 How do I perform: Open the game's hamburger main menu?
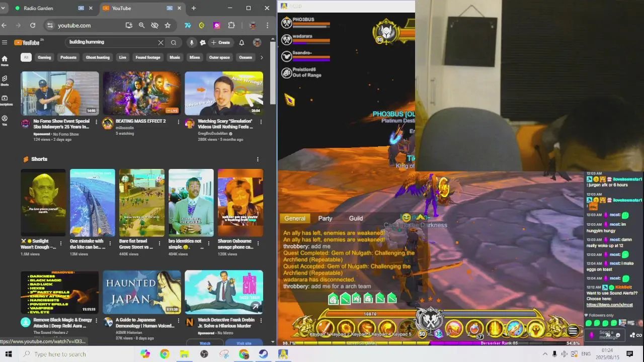click(573, 330)
